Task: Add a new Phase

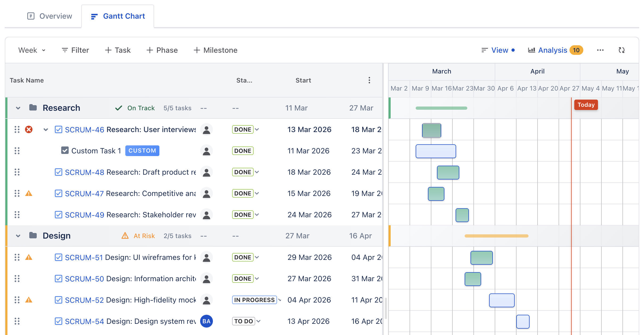Action: click(162, 50)
